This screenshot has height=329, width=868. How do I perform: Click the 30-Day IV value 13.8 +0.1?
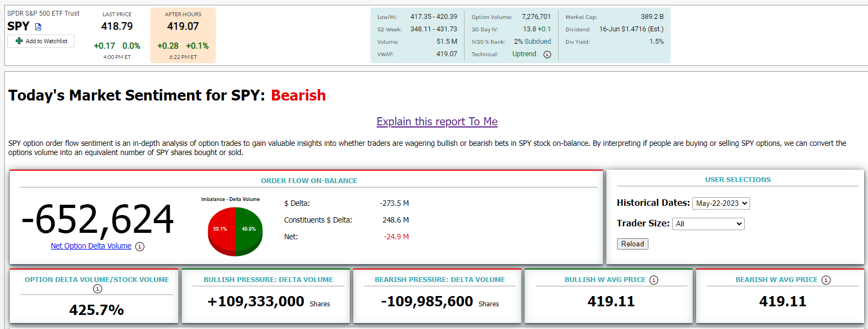pos(536,29)
